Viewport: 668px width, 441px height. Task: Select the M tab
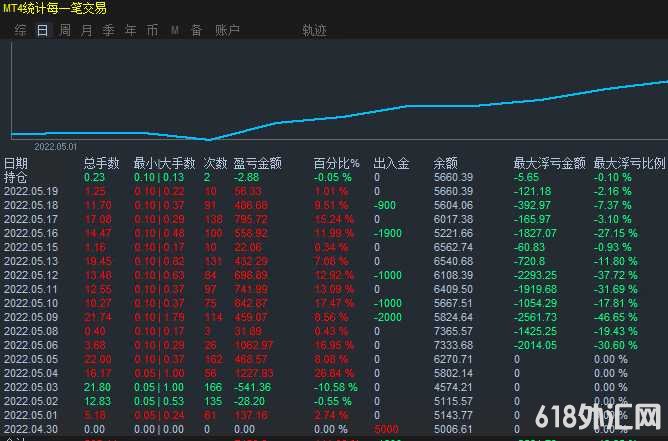pos(175,30)
